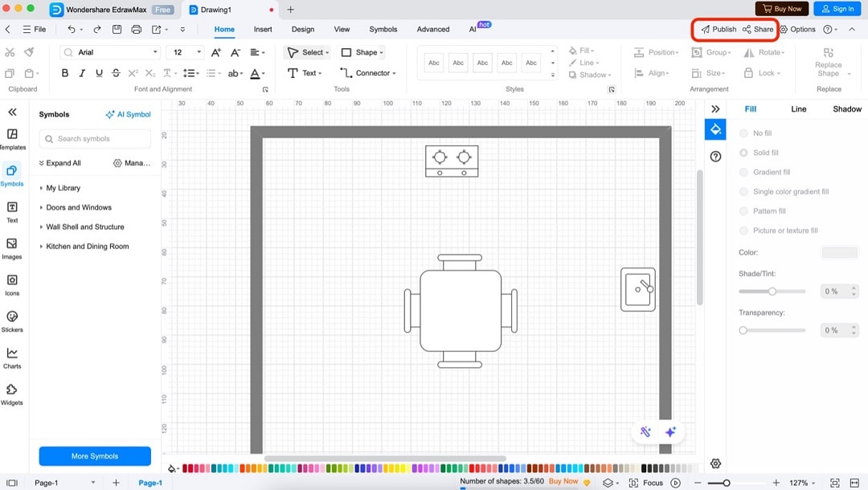This screenshot has height=490, width=868.
Task: Open the Options menu in the top bar
Action: 798,29
